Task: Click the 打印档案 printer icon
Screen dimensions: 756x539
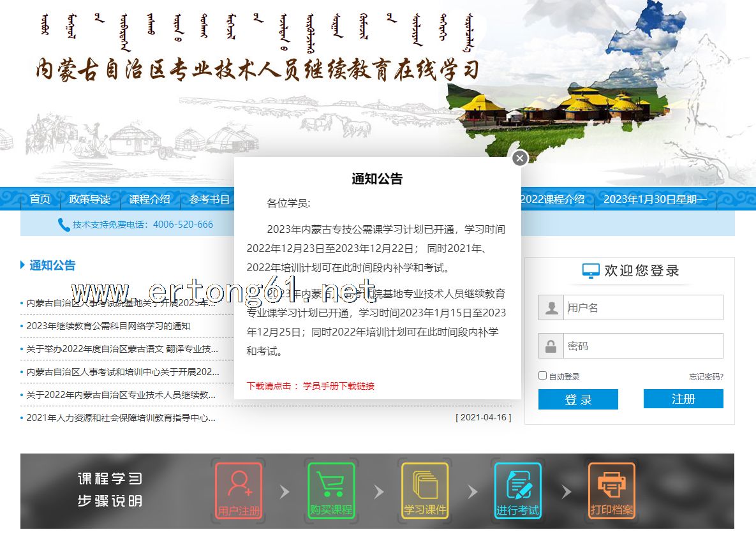Action: click(611, 491)
